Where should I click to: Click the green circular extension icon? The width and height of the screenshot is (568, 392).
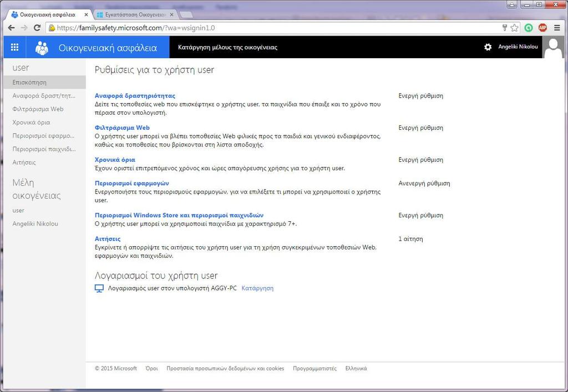tap(529, 28)
